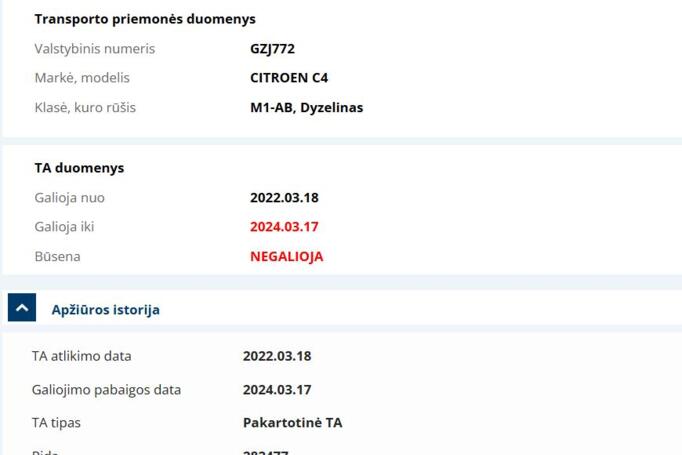Click the M1-AB, Dyzelinas value

tap(306, 107)
